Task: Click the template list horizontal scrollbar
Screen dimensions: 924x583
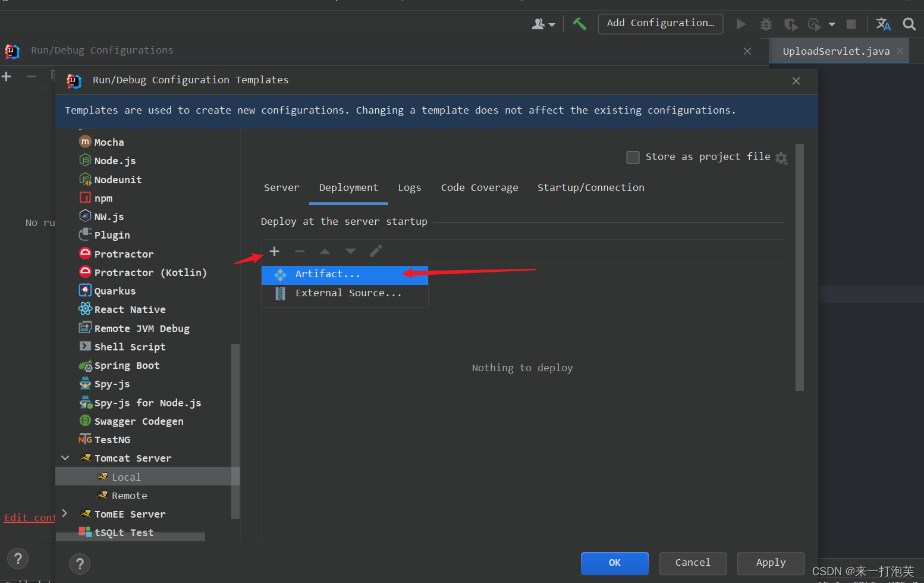Action: click(131, 537)
